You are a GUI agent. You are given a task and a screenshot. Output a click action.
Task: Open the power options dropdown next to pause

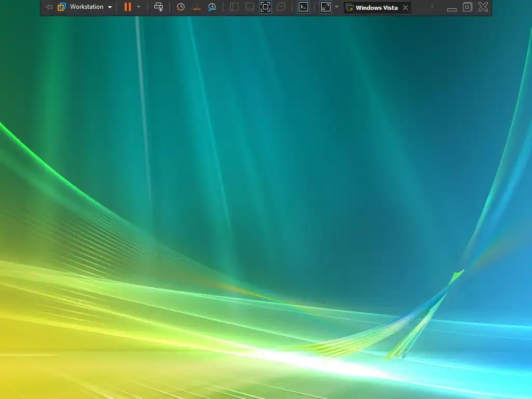tap(139, 7)
